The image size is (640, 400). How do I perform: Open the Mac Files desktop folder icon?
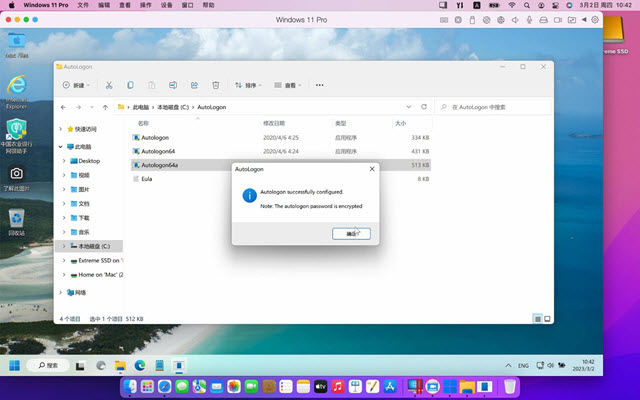click(x=17, y=45)
